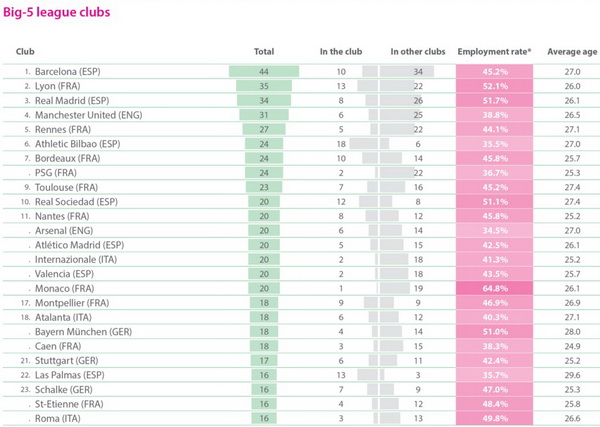
Task: Click the Real Madrid (ESP) entry
Action: (x=72, y=101)
